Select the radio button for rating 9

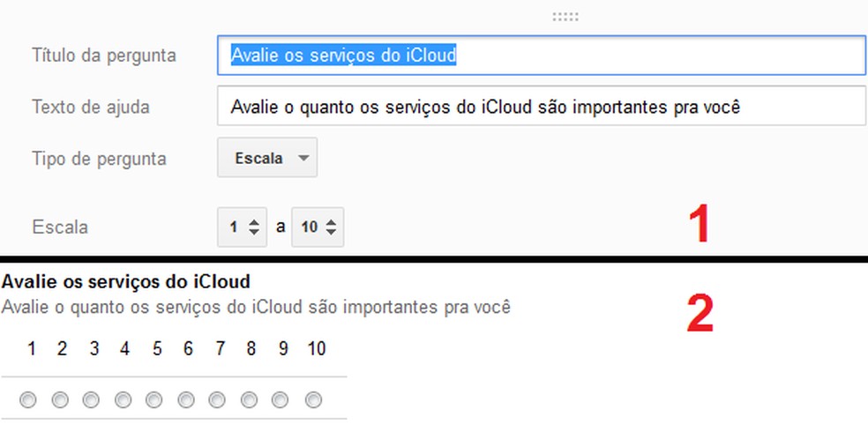281,400
